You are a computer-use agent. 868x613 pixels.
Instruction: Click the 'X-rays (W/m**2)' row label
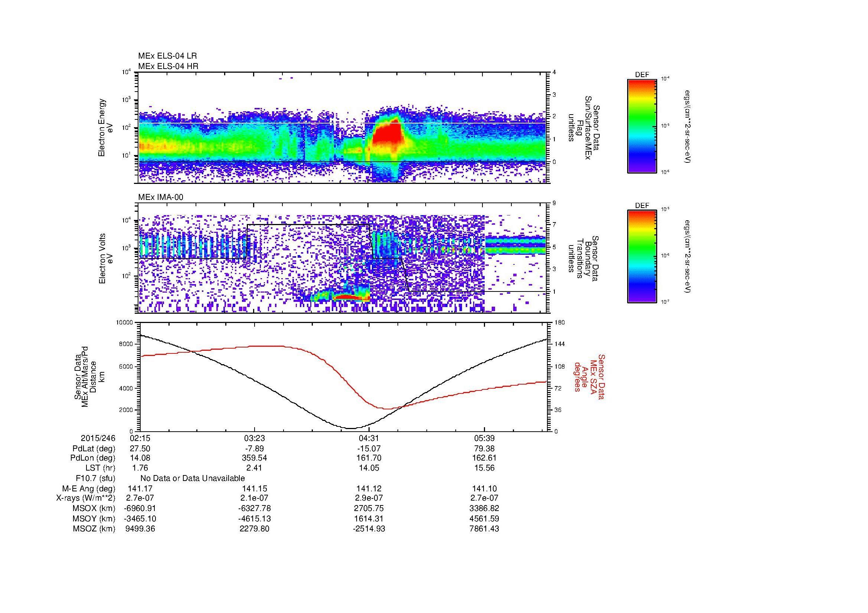point(86,498)
